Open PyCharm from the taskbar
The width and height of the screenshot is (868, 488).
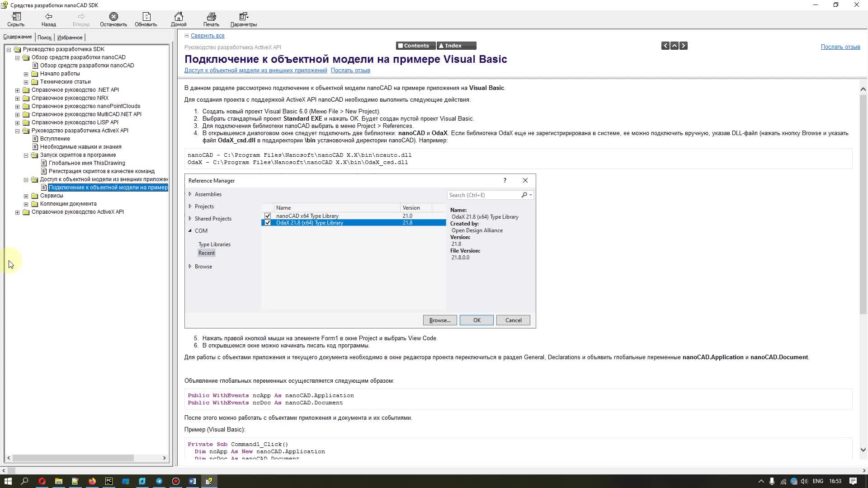pyautogui.click(x=109, y=481)
